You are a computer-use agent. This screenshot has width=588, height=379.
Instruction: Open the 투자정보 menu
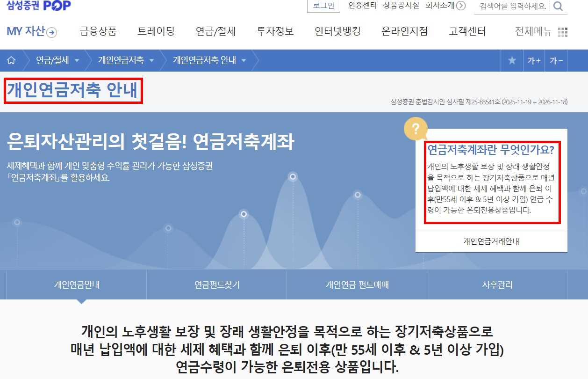(x=275, y=31)
